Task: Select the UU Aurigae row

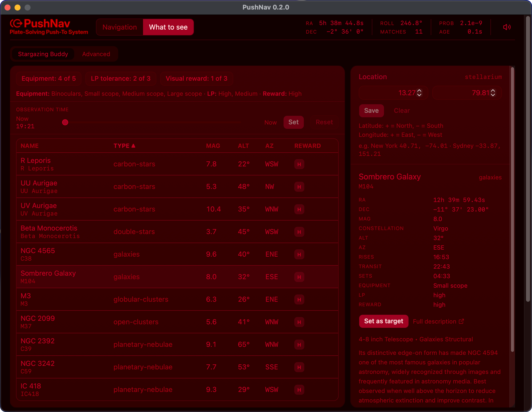Action: point(177,187)
